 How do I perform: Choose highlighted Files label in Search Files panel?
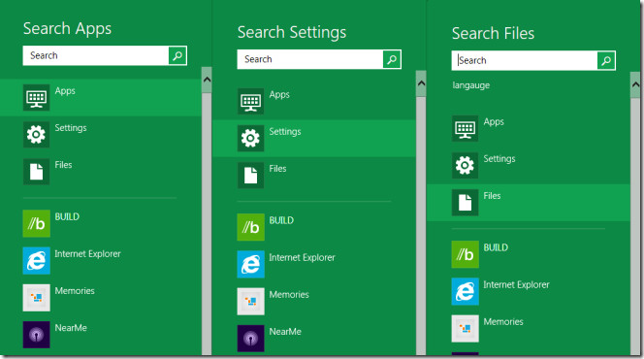[492, 196]
